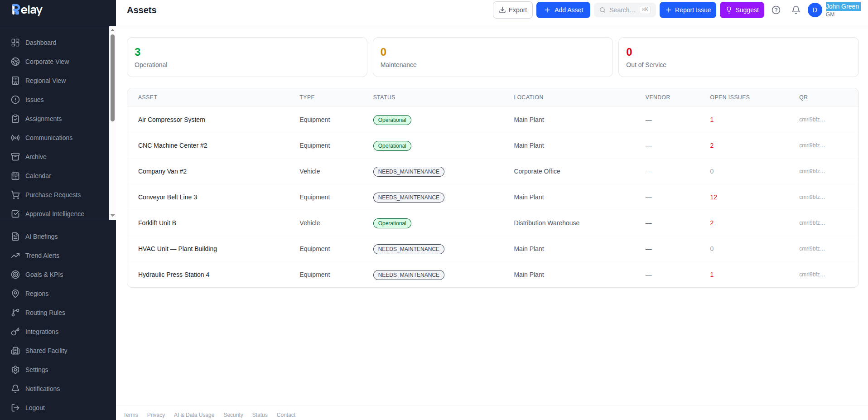Select the Maintenance summary card
This screenshot has height=420, width=868.
pyautogui.click(x=493, y=57)
